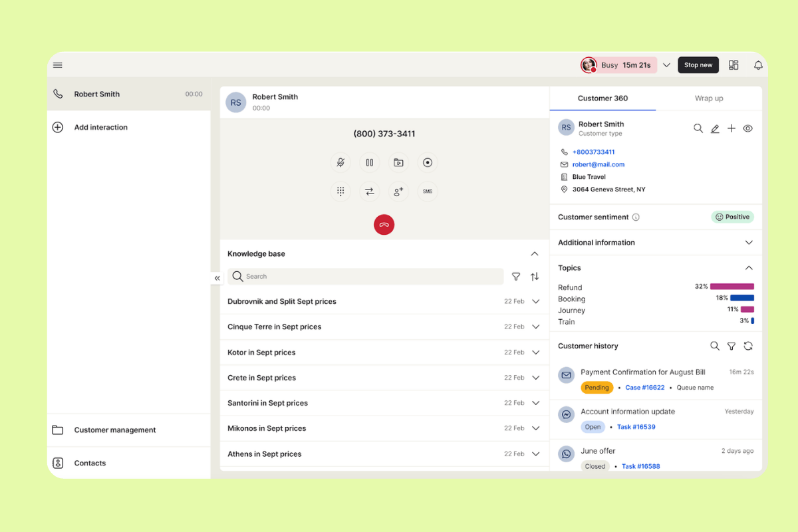
Task: Mute the microphone on the call
Action: (x=340, y=162)
